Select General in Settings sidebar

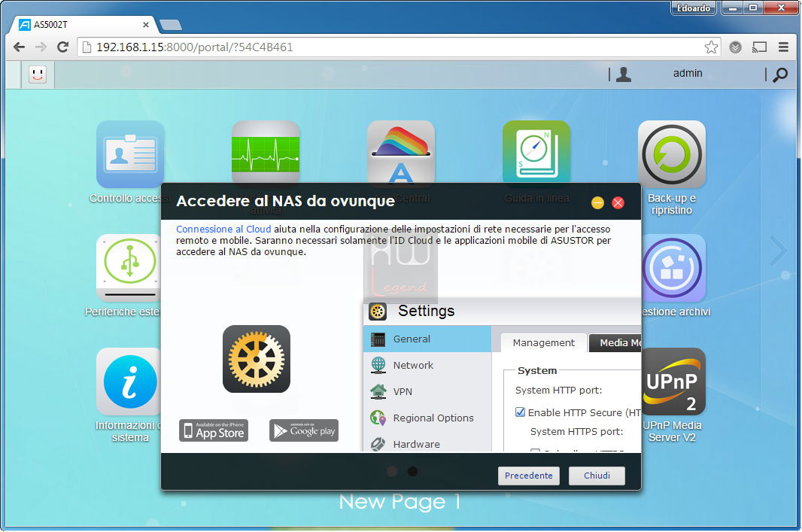pyautogui.click(x=427, y=339)
